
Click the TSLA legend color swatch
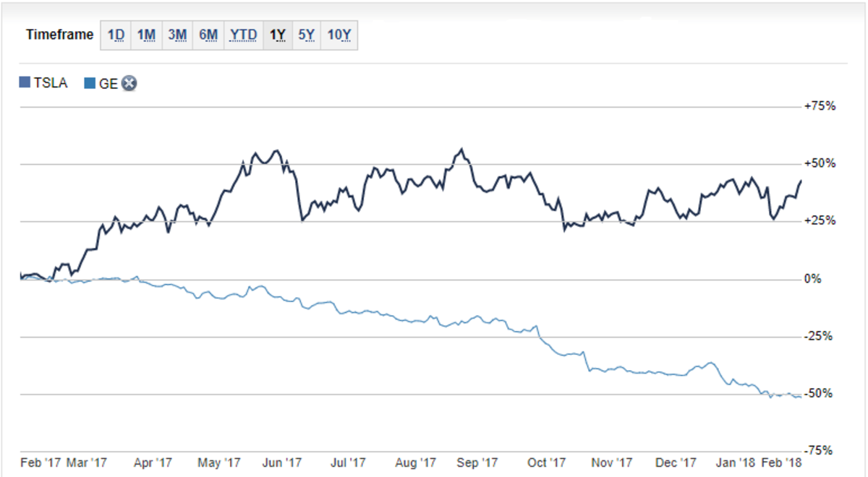[25, 82]
